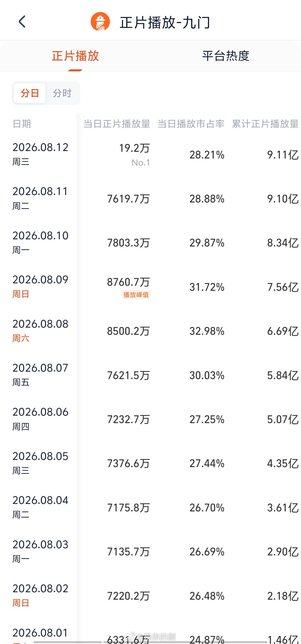Tap the No.1 rank label

[x=141, y=163]
